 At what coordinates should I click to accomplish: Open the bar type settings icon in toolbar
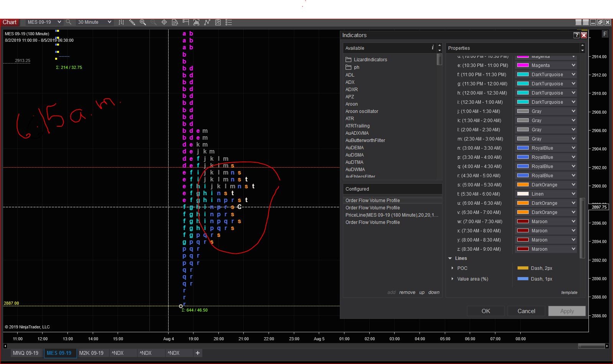point(121,22)
